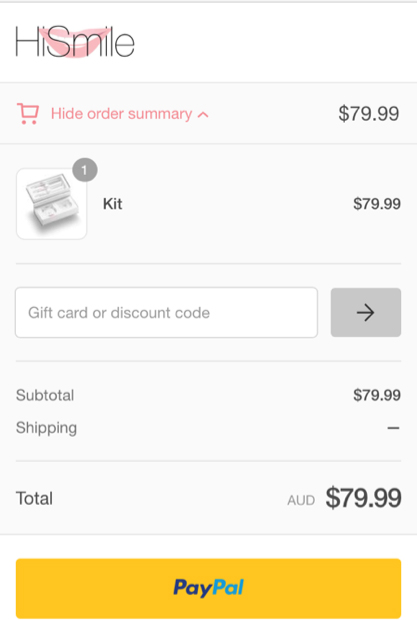
Task: Click the Kit product name
Action: (x=113, y=204)
